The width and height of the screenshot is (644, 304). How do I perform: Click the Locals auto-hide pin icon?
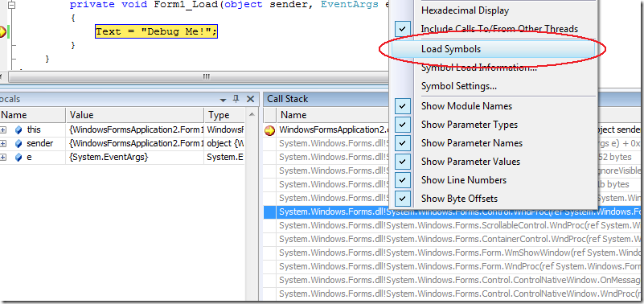pos(236,99)
